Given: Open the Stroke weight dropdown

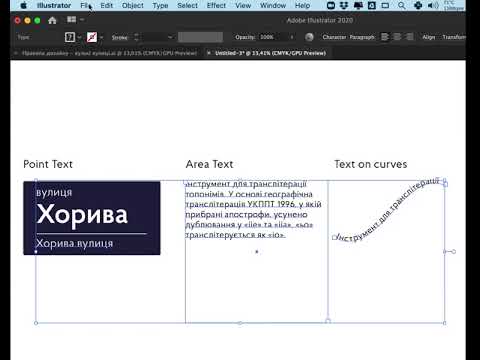Looking at the screenshot, I should tap(170, 37).
